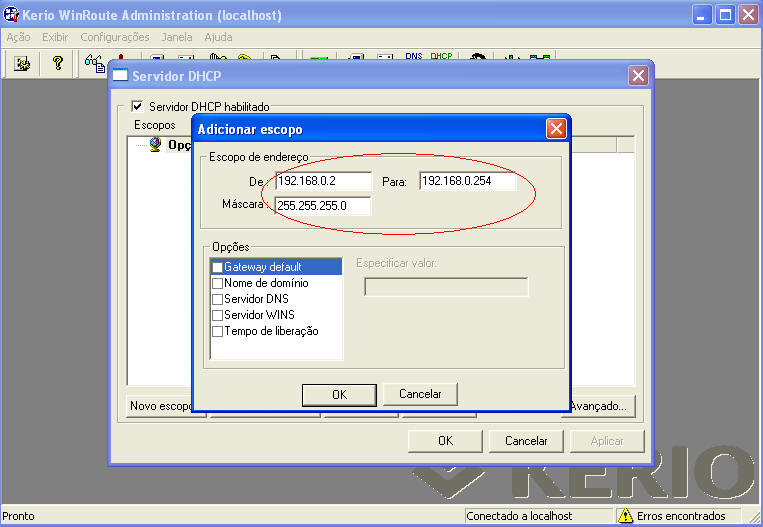Click the yellow question mark help icon
The width and height of the screenshot is (763, 527).
58,63
